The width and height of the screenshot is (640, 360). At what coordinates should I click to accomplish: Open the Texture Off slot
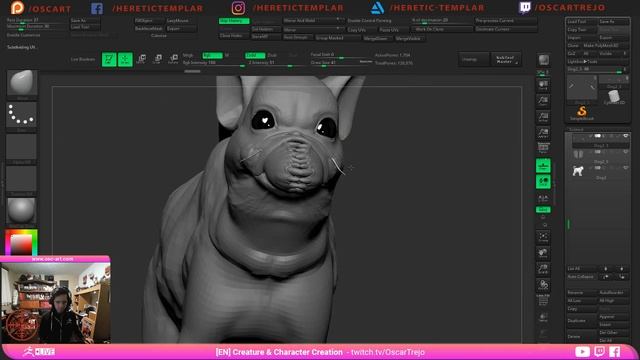22,180
